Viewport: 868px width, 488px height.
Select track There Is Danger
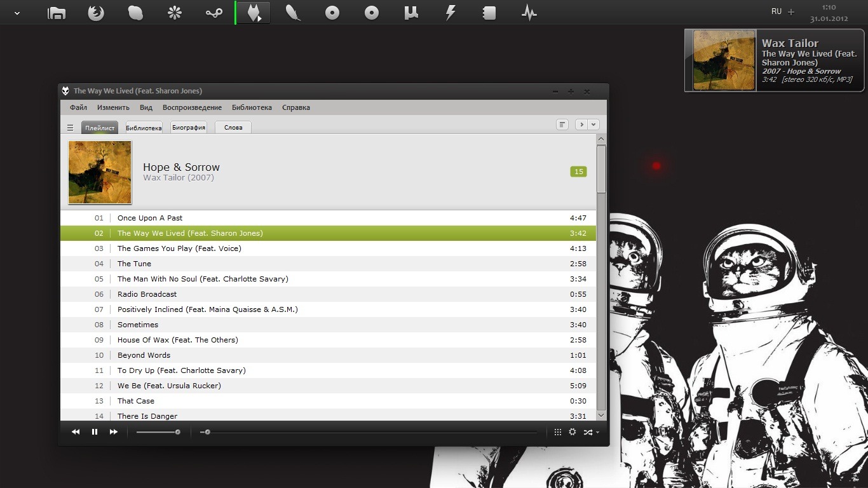[x=328, y=415]
